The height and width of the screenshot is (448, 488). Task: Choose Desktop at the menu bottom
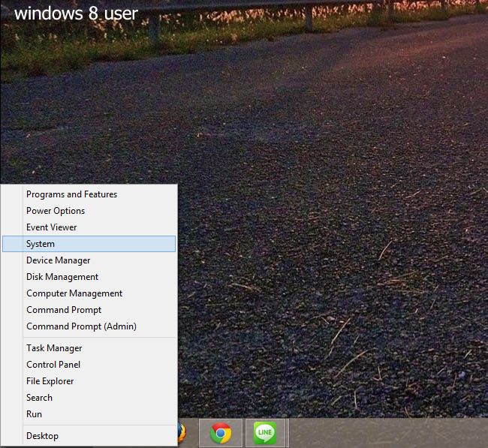click(x=89, y=436)
